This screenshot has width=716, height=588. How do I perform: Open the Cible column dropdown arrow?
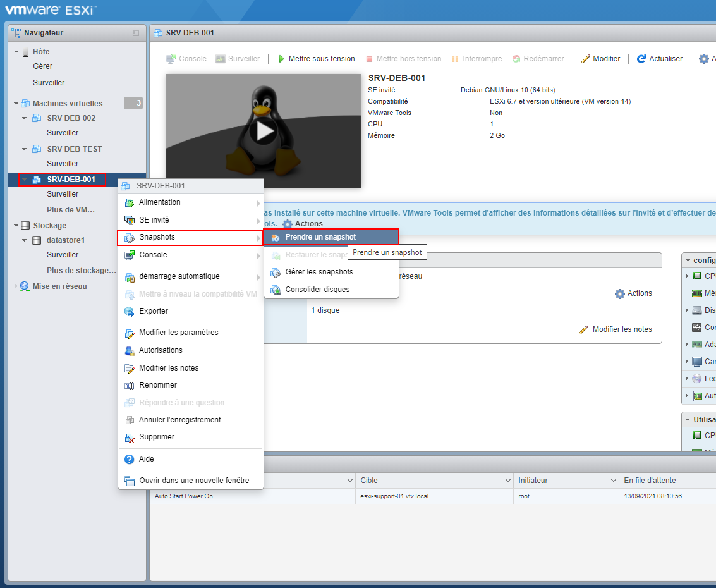coord(508,481)
